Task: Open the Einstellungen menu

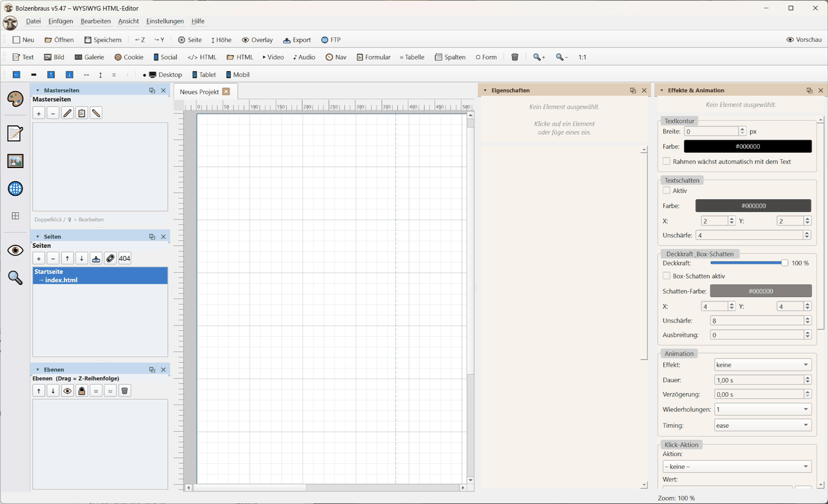Action: click(165, 21)
